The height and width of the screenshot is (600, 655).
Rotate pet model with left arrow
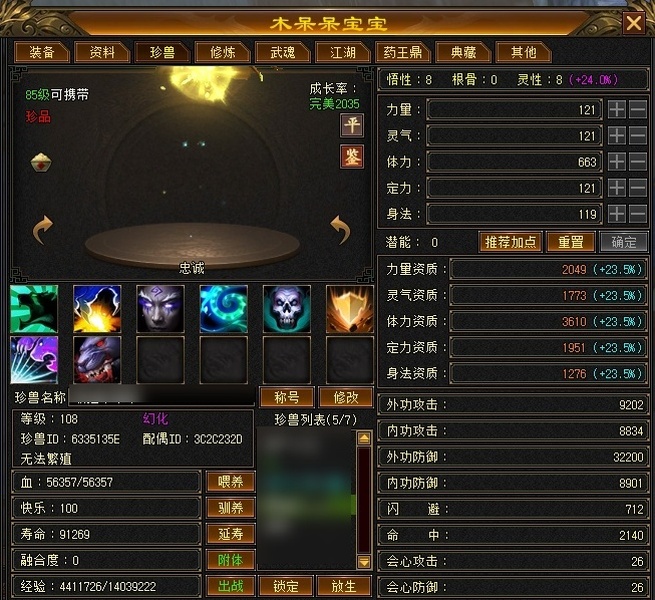click(x=43, y=229)
